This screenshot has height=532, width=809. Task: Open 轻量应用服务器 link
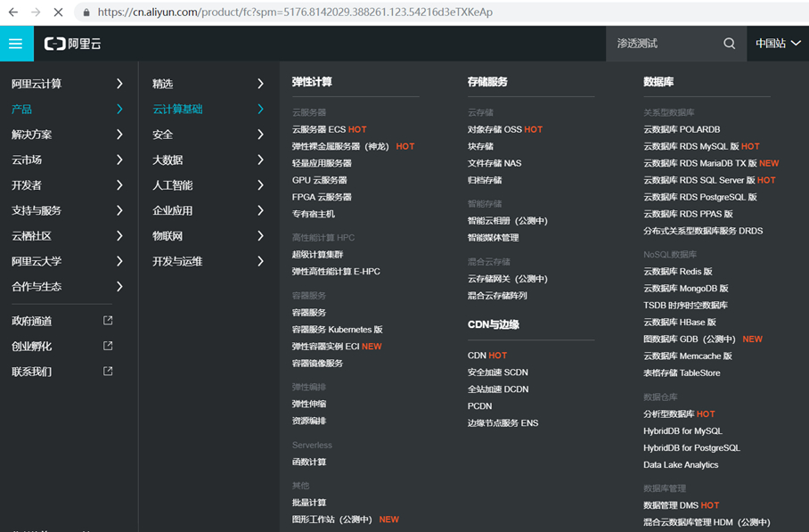click(x=322, y=163)
